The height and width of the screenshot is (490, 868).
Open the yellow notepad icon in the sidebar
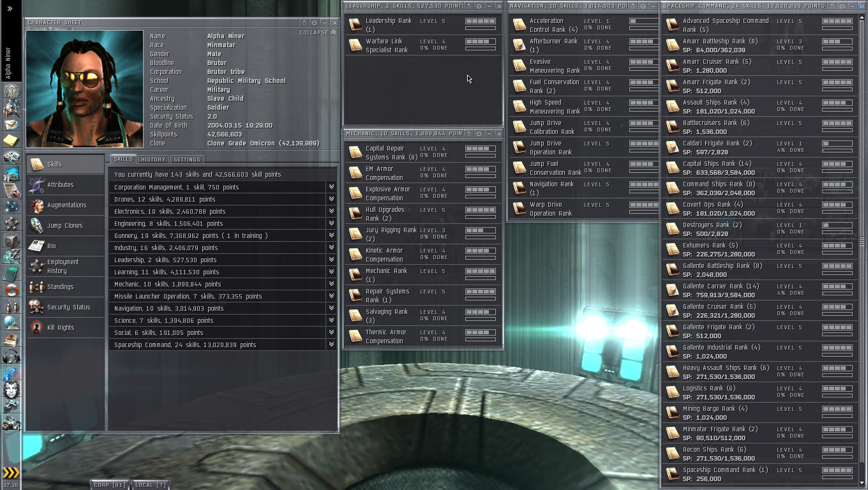coord(11,140)
